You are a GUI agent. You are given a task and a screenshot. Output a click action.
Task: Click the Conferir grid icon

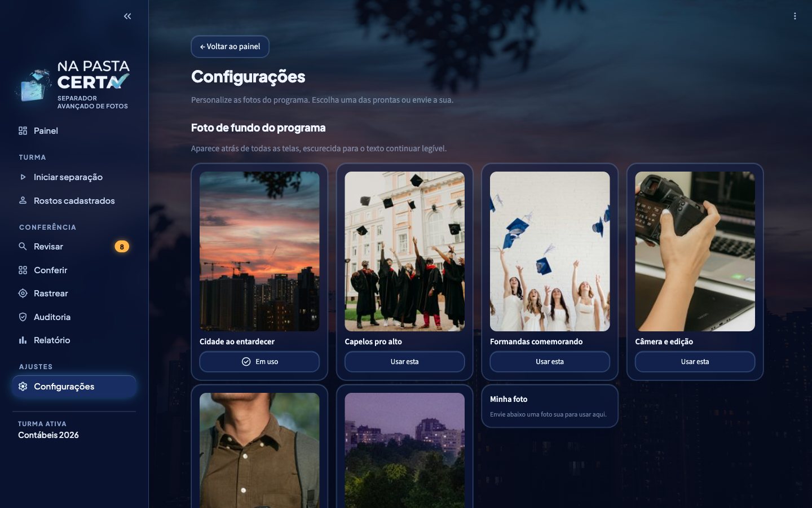[23, 270]
